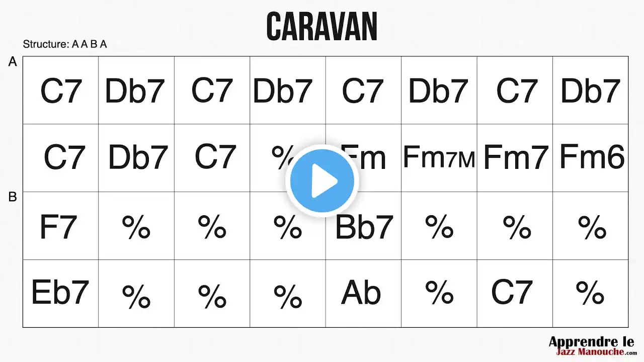Click the section A label
Viewport: 644px width, 362px height.
click(13, 62)
